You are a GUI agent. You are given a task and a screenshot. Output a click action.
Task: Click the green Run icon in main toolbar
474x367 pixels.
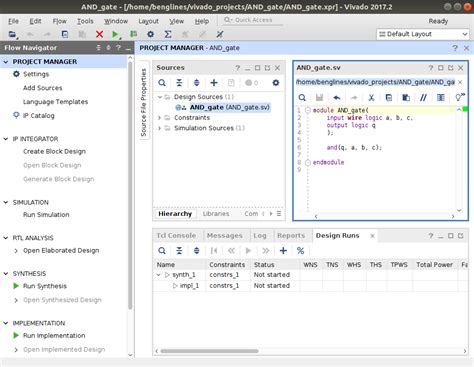coord(115,34)
